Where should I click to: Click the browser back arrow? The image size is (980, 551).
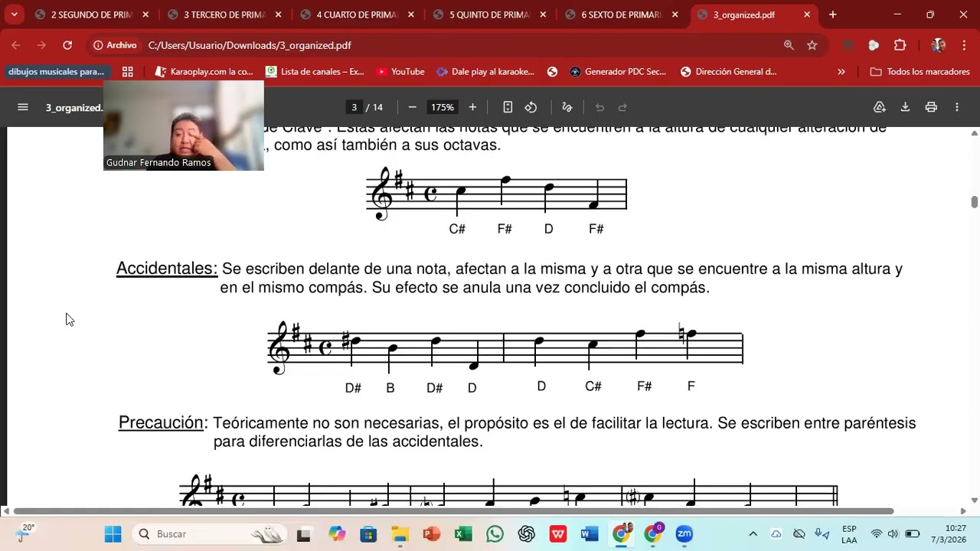pos(16,45)
